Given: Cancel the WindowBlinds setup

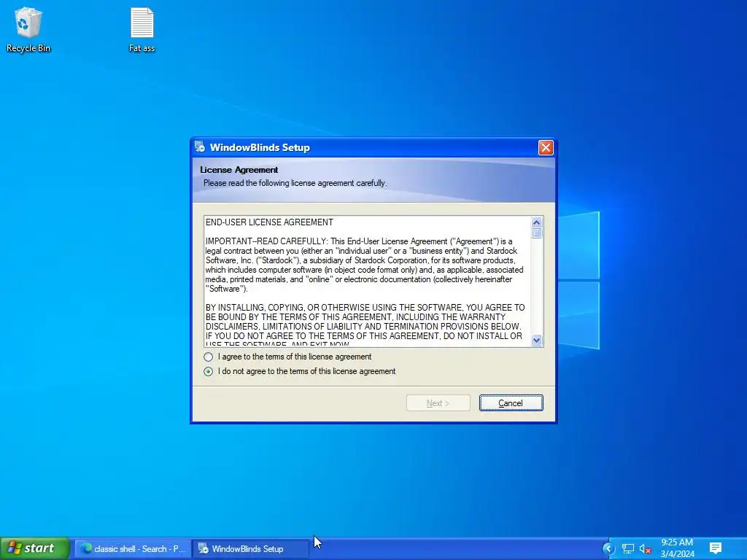Looking at the screenshot, I should coord(511,402).
